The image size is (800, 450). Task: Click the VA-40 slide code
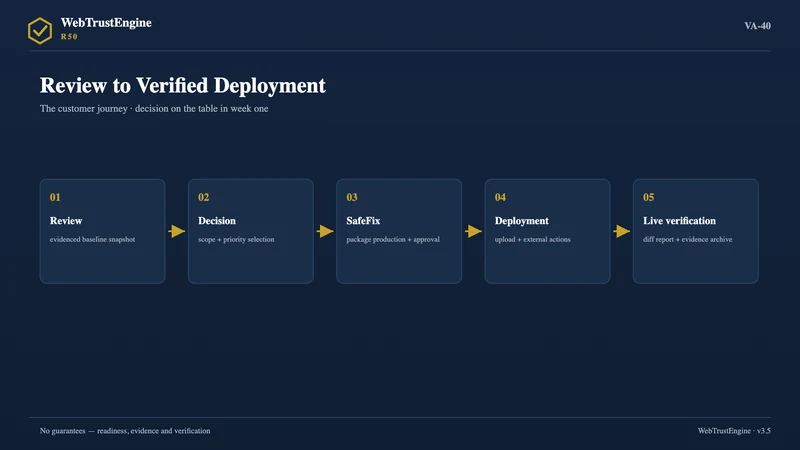tap(757, 26)
